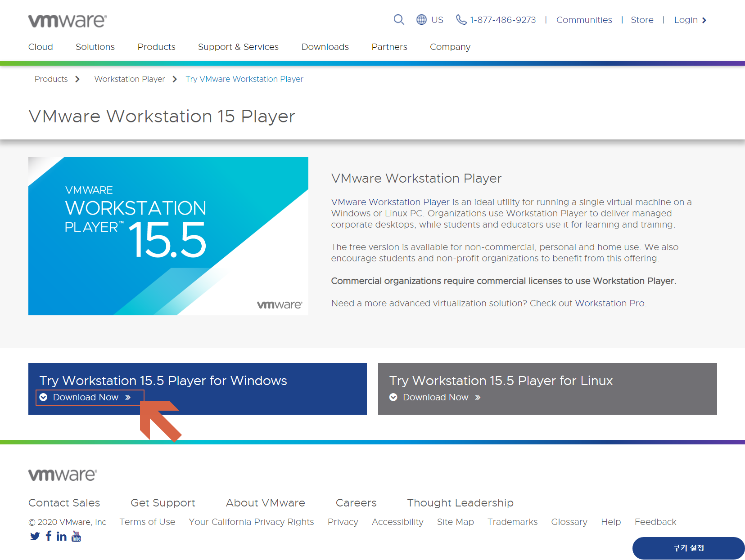745x560 pixels.
Task: Open Support & Services menu
Action: point(238,47)
